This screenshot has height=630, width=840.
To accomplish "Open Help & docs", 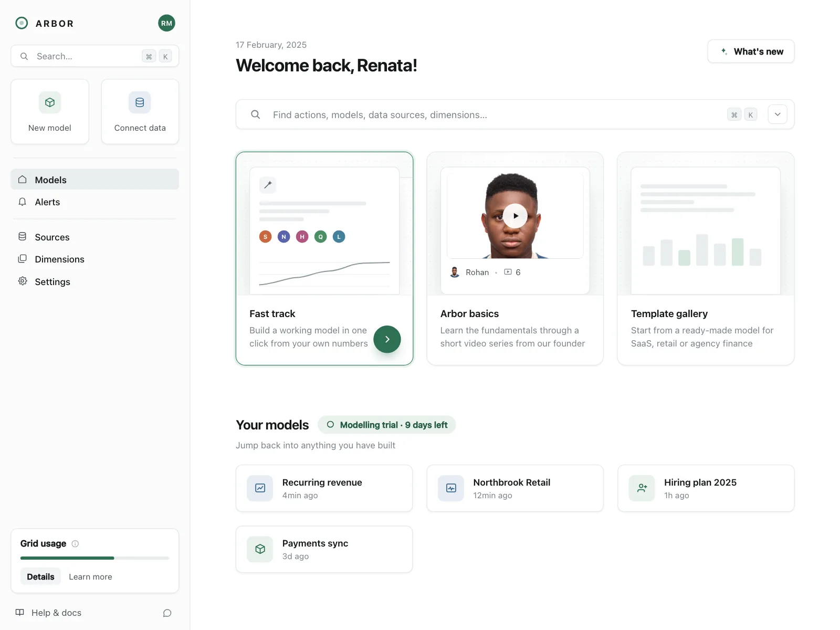I will (48, 613).
